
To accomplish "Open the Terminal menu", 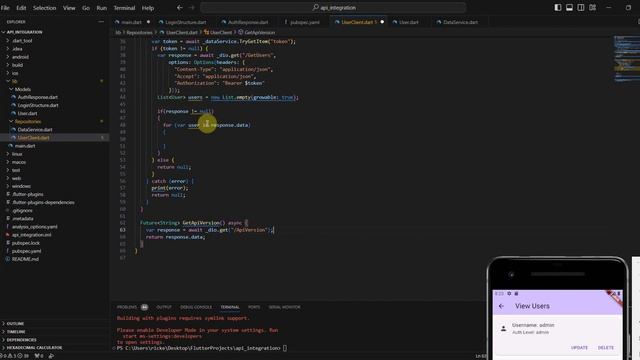I will [124, 8].
